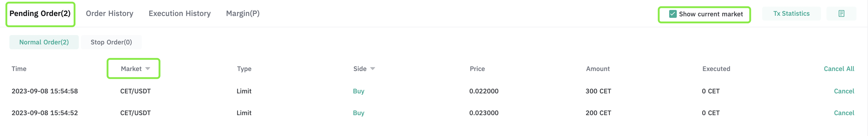
Task: Click the Side column header label
Action: (359, 69)
